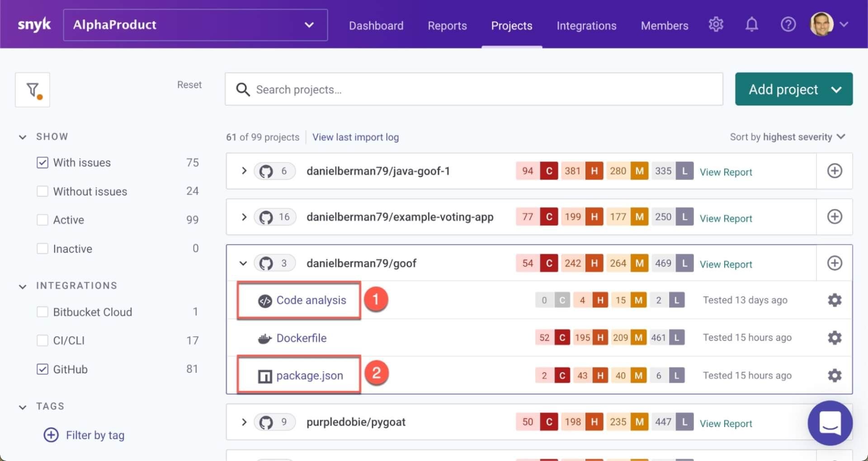The height and width of the screenshot is (461, 868).
Task: Open settings gear for package.json project
Action: point(835,375)
